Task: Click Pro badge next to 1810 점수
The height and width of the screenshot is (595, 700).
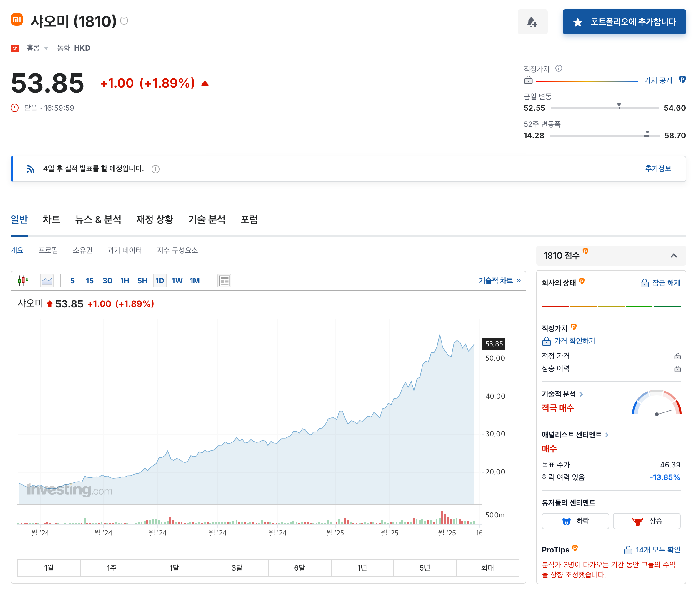Action: coord(585,252)
